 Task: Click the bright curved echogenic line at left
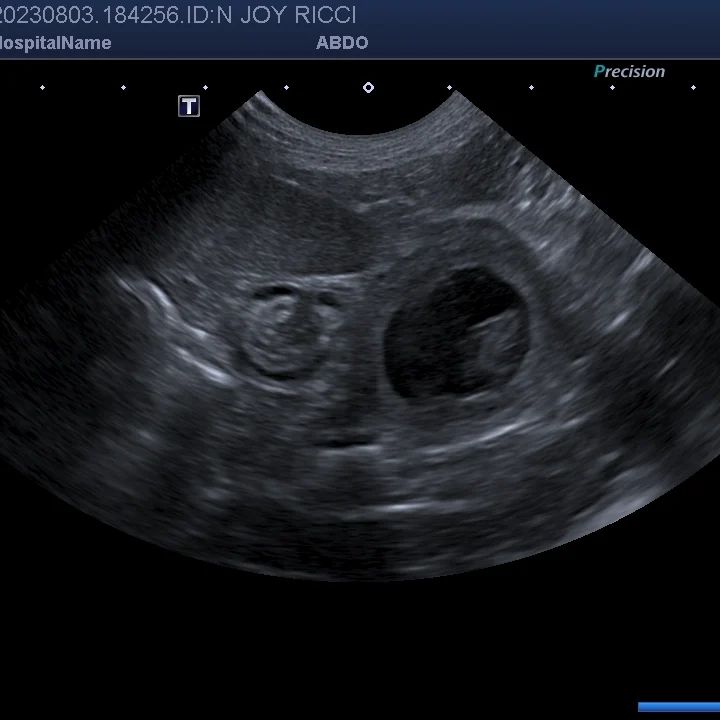[x=180, y=330]
